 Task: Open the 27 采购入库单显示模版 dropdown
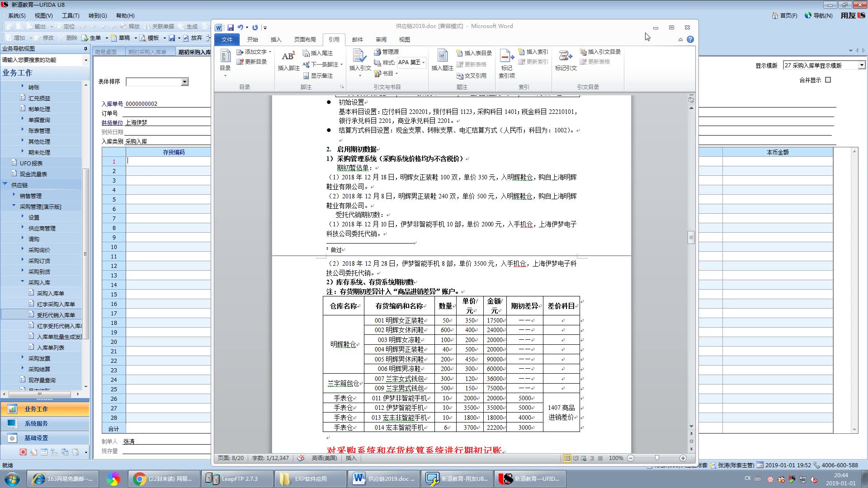click(x=861, y=65)
